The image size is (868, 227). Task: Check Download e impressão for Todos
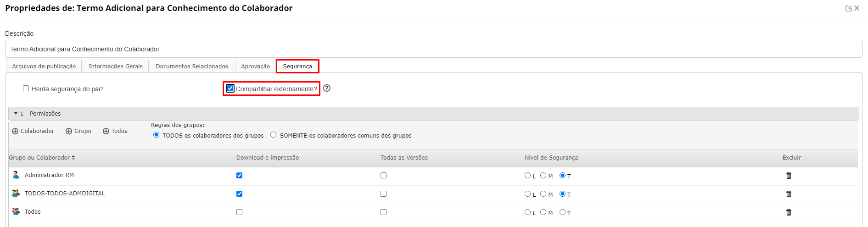(239, 212)
